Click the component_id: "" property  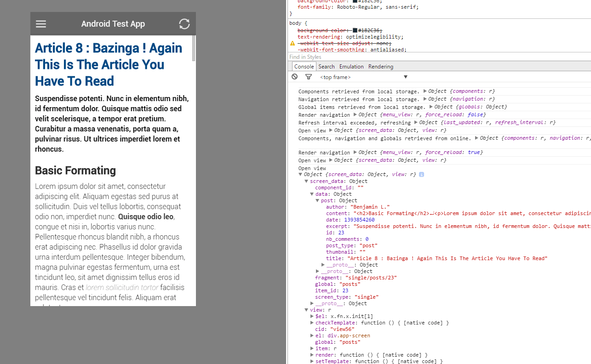[x=339, y=188]
